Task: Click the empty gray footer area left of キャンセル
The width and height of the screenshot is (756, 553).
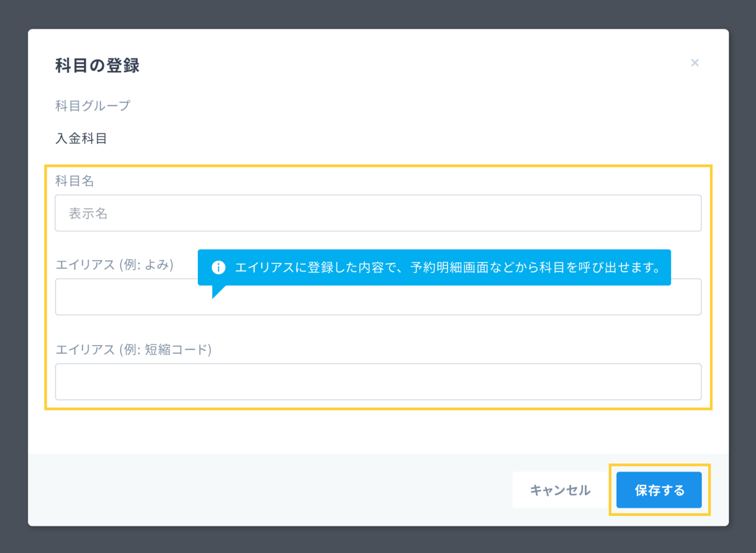Action: [x=266, y=490]
